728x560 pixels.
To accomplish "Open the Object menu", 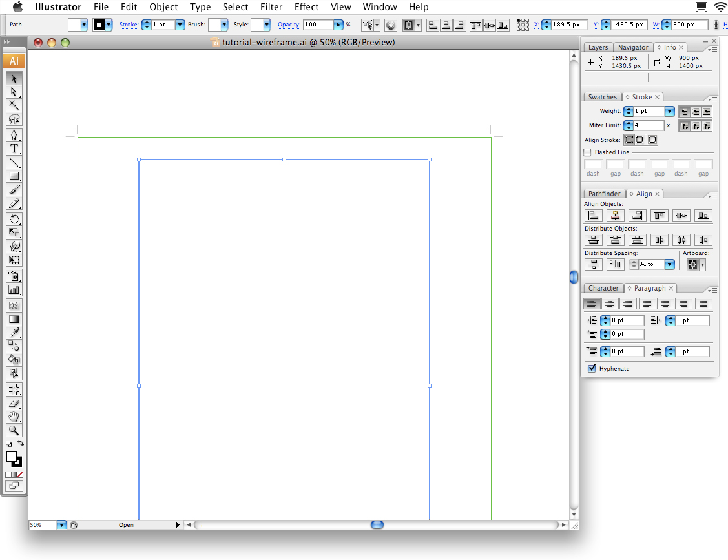I will pyautogui.click(x=163, y=7).
